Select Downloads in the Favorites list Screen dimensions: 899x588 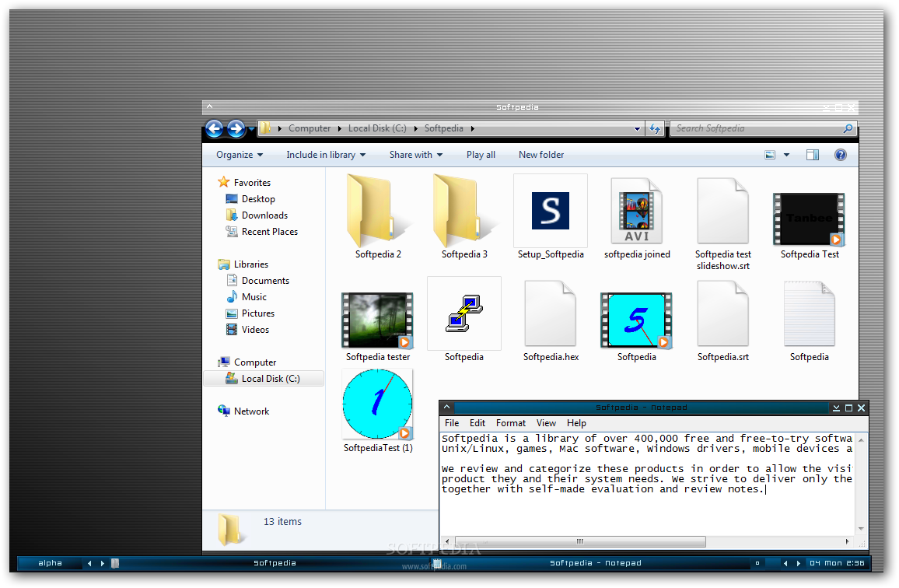point(264,215)
